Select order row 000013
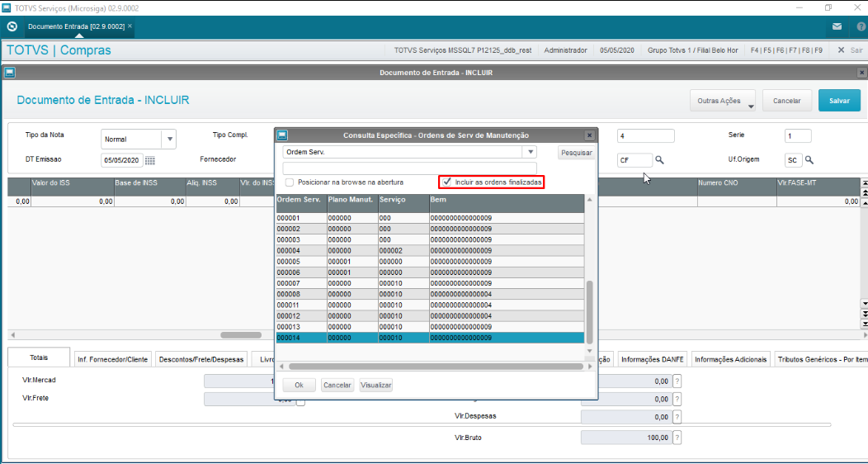The height and width of the screenshot is (464, 868). pos(430,327)
